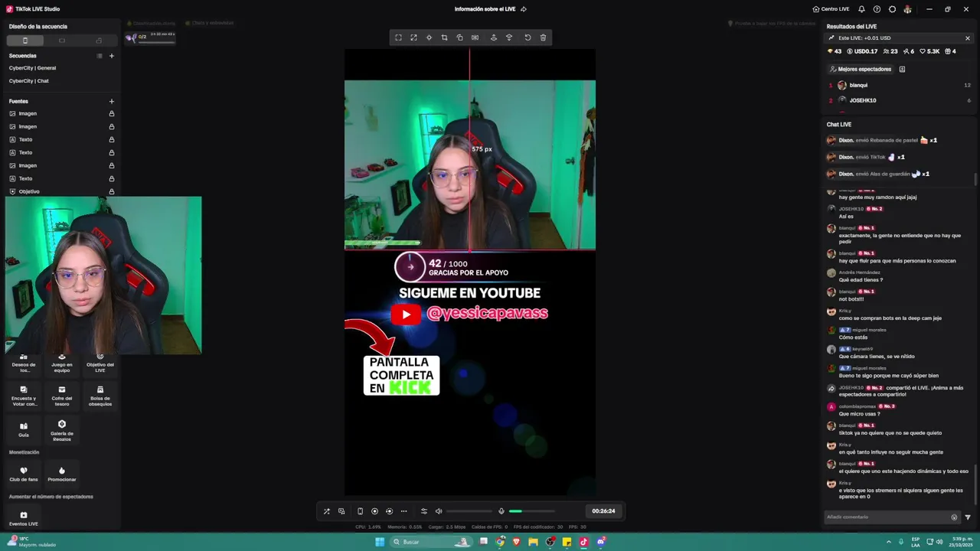Click the rotate source icon in canvas toolbar
Screen dimensions: 980x551
[x=459, y=37]
